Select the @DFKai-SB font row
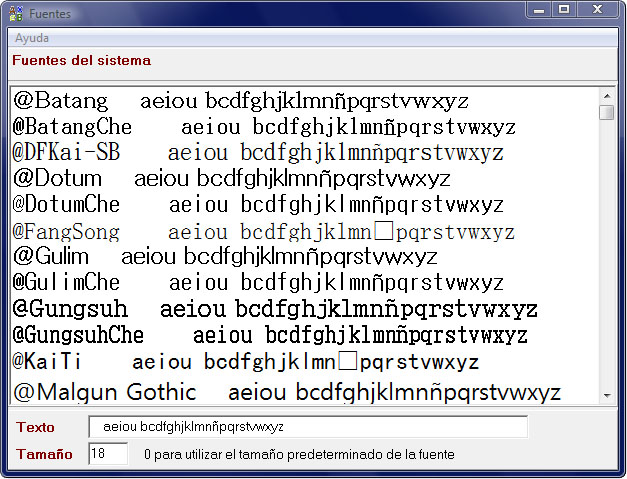 [x=305, y=152]
